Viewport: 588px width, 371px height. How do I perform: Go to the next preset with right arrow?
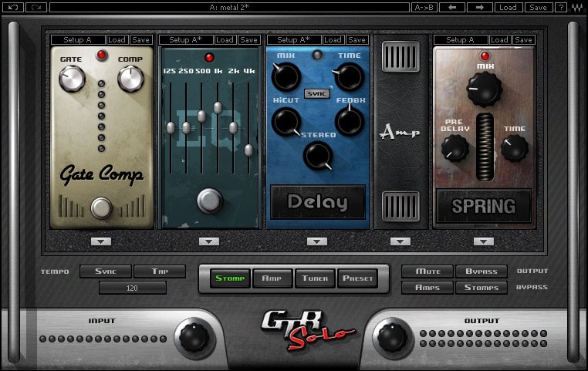tap(480, 7)
